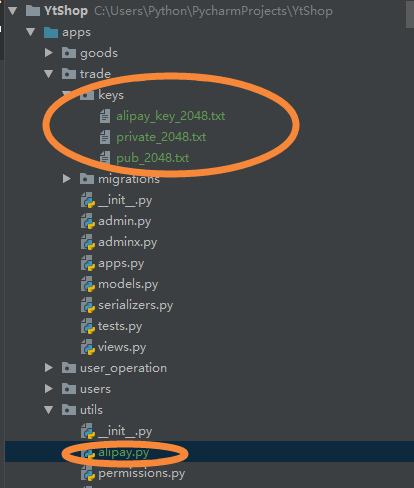Click the trade __init__.py Python icon

88,200
